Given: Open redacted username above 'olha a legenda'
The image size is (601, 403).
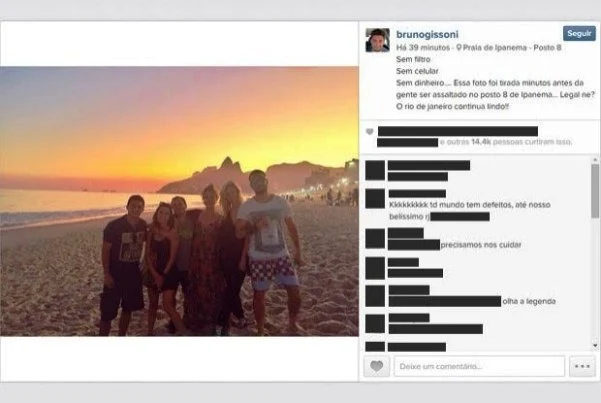Looking at the screenshot, I should (x=409, y=290).
